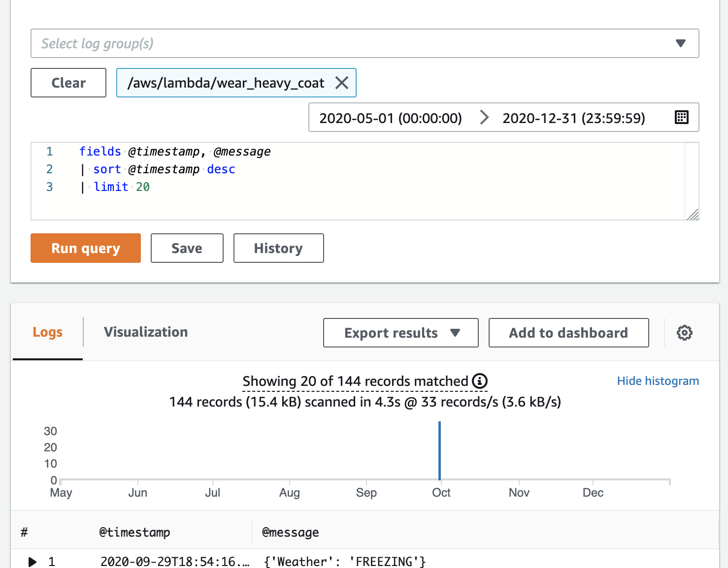Click the Run query button

coord(86,248)
